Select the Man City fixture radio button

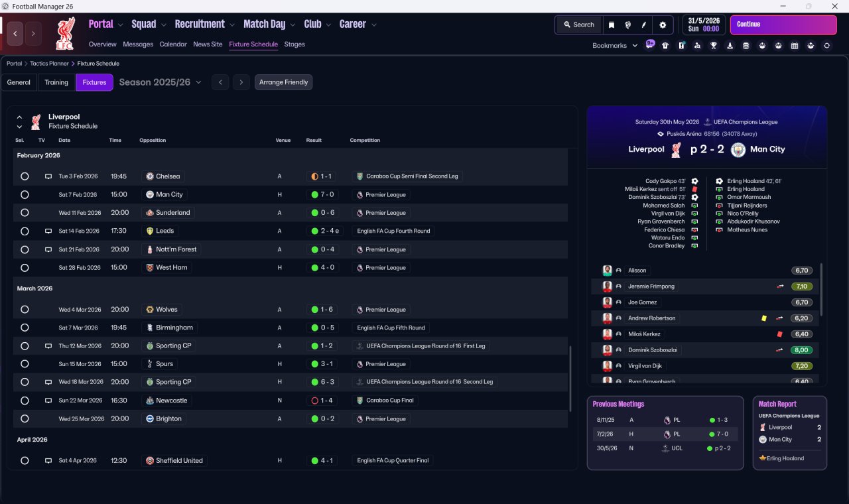pos(25,195)
